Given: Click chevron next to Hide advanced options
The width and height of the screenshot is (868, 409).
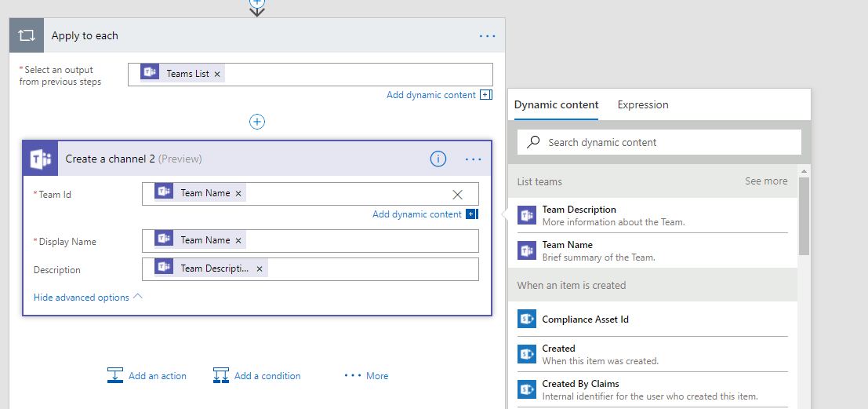Looking at the screenshot, I should pos(138,297).
